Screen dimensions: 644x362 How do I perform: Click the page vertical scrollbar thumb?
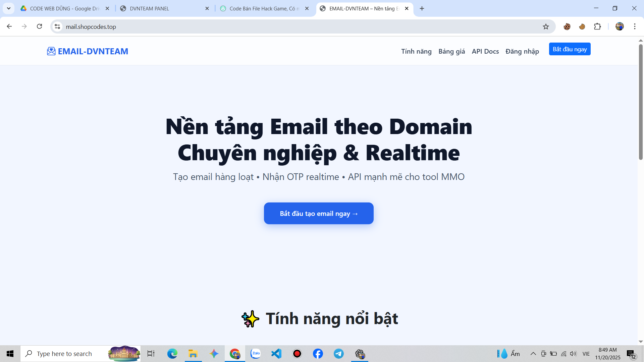(x=641, y=102)
